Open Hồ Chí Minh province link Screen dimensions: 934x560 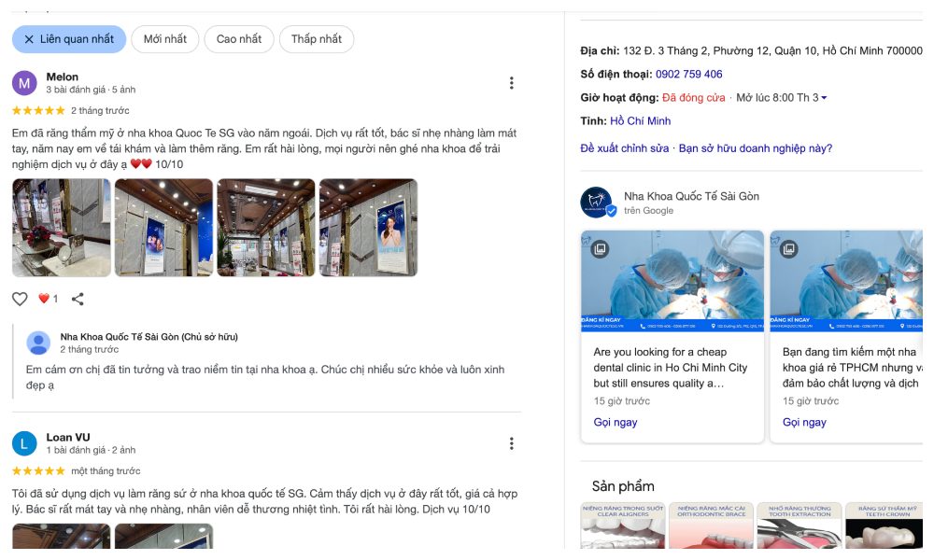pos(641,121)
